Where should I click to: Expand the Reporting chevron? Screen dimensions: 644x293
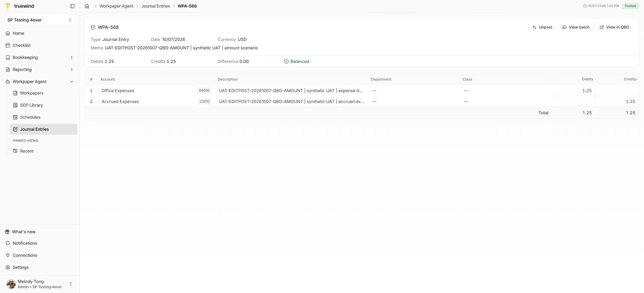(72, 69)
